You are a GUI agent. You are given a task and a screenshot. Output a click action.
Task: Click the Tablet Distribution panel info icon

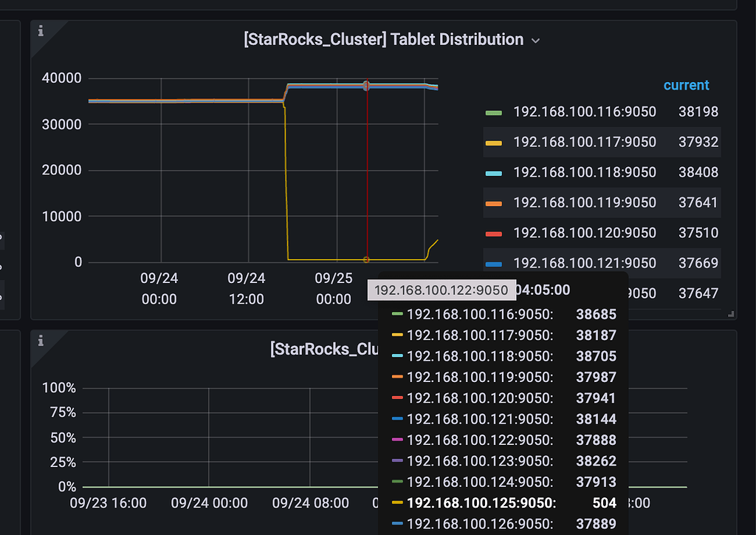click(41, 31)
